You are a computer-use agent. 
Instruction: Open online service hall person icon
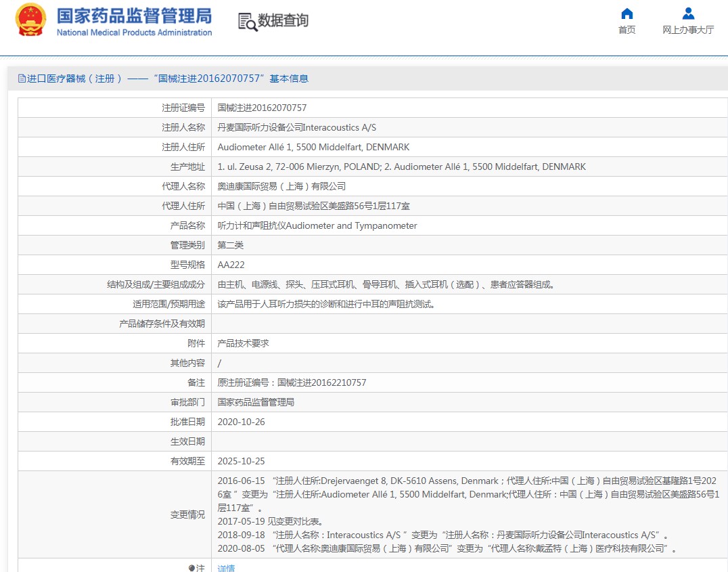pos(688,14)
